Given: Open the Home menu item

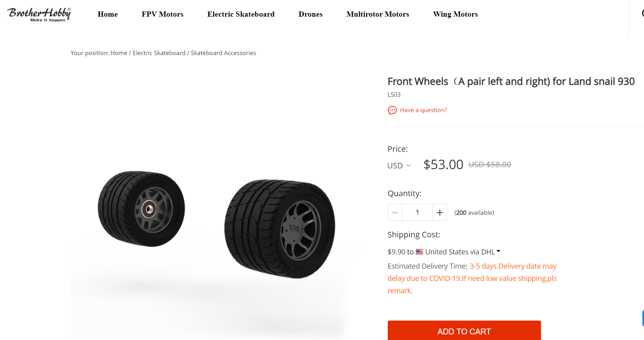Looking at the screenshot, I should (108, 14).
